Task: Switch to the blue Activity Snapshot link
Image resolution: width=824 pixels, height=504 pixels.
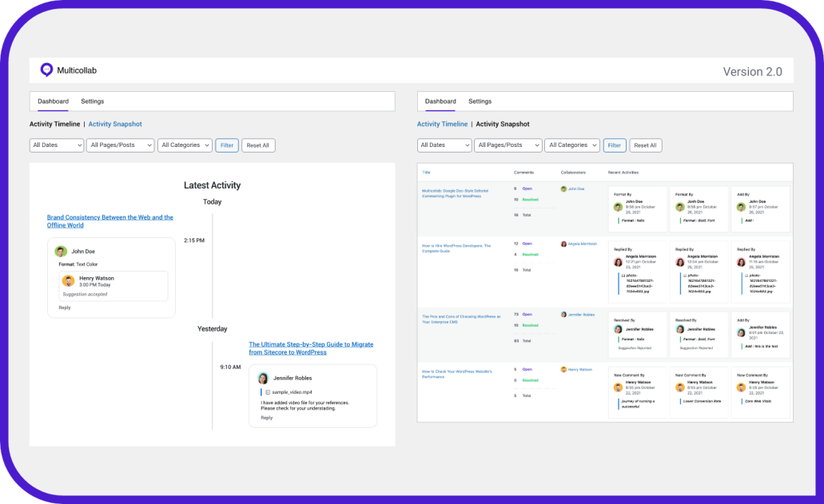Action: [115, 125]
